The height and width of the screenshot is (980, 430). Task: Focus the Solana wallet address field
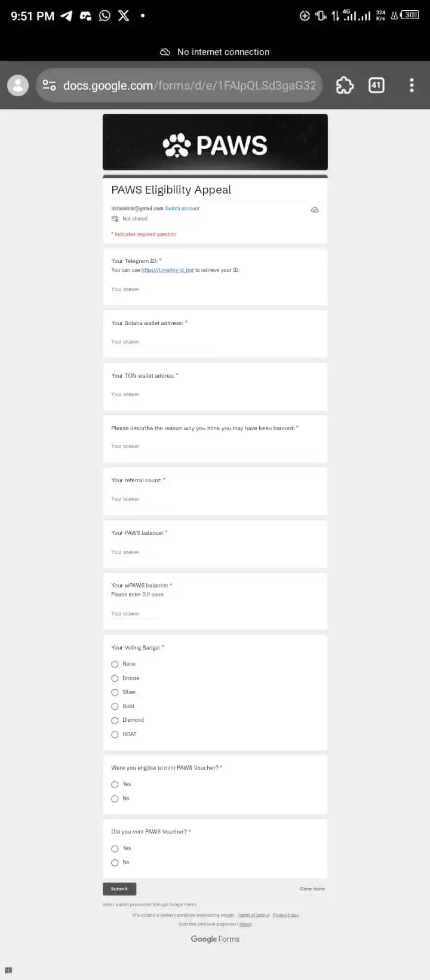[x=161, y=342]
